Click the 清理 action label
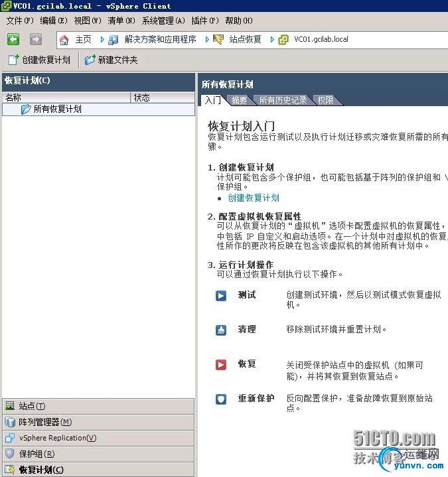Screen dimensions: 448x477 (x=247, y=329)
